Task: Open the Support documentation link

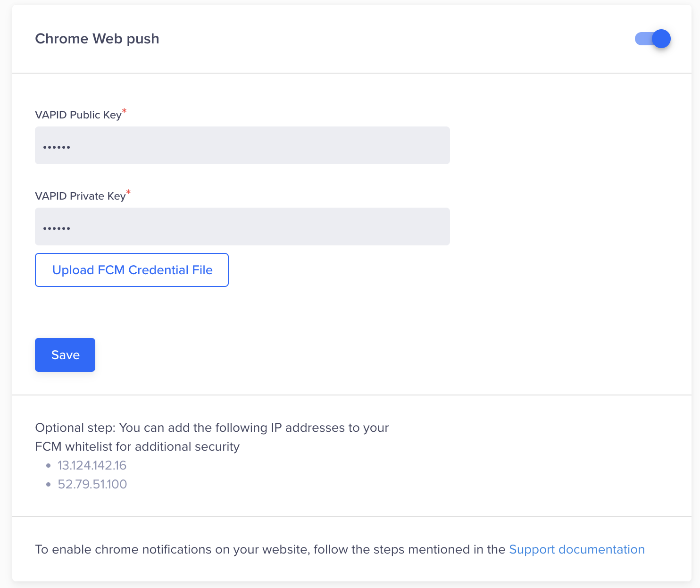Action: (577, 549)
